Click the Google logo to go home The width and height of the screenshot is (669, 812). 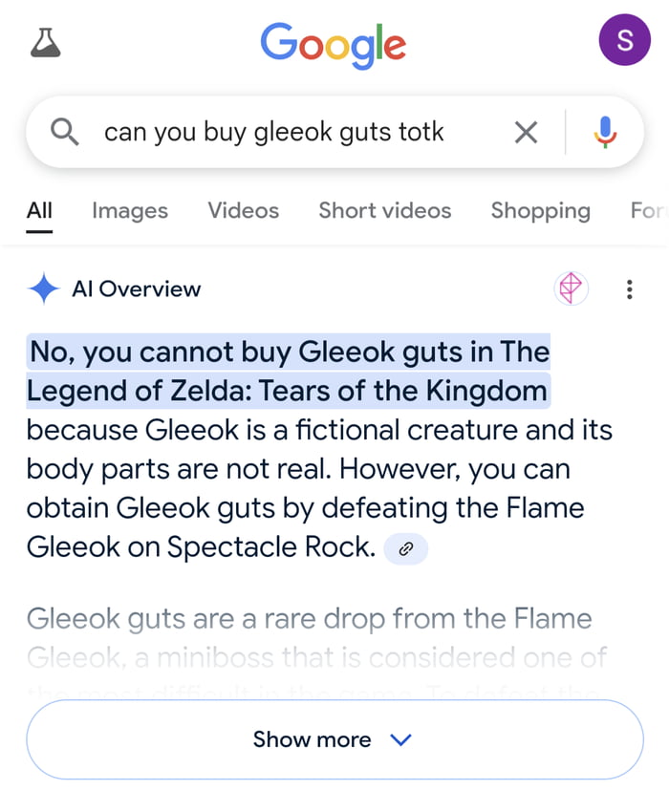(333, 42)
